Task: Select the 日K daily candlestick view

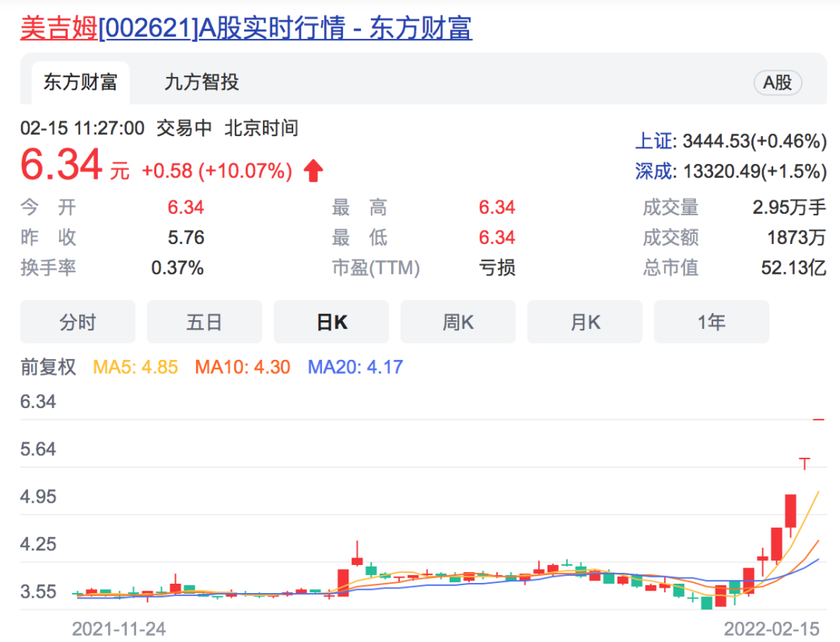Action: [331, 322]
